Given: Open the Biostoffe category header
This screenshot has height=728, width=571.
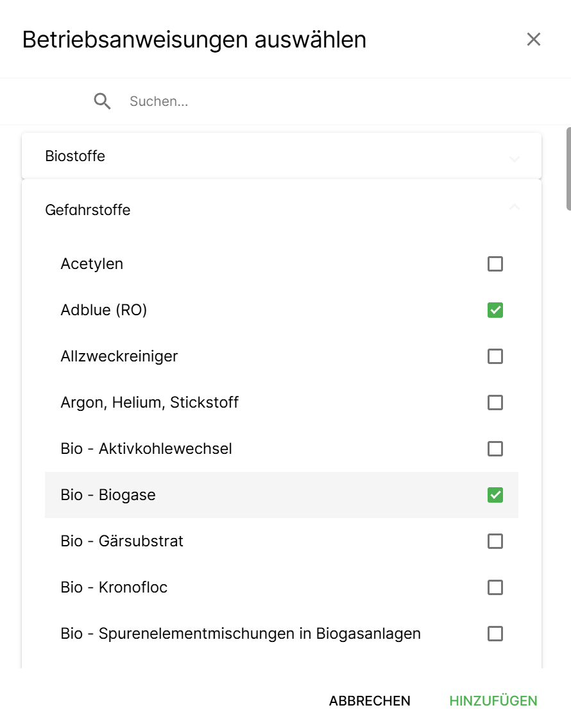Looking at the screenshot, I should pyautogui.click(x=75, y=156).
